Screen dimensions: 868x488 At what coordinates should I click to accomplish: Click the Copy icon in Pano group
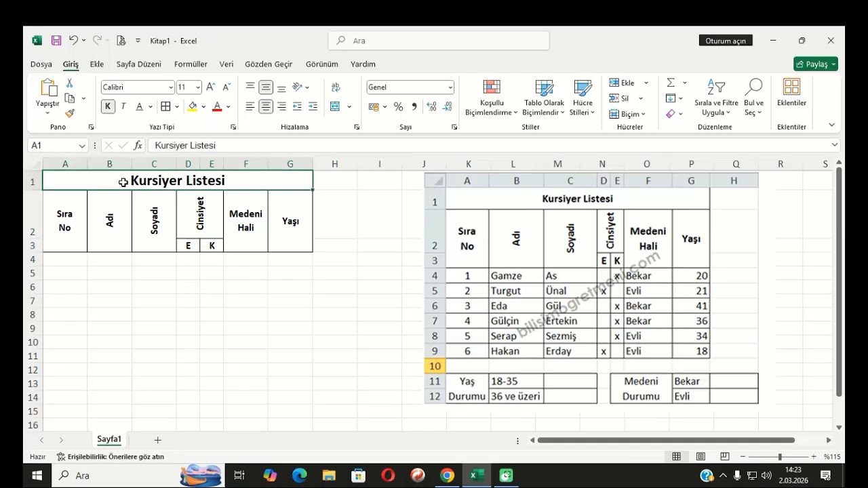[x=69, y=98]
